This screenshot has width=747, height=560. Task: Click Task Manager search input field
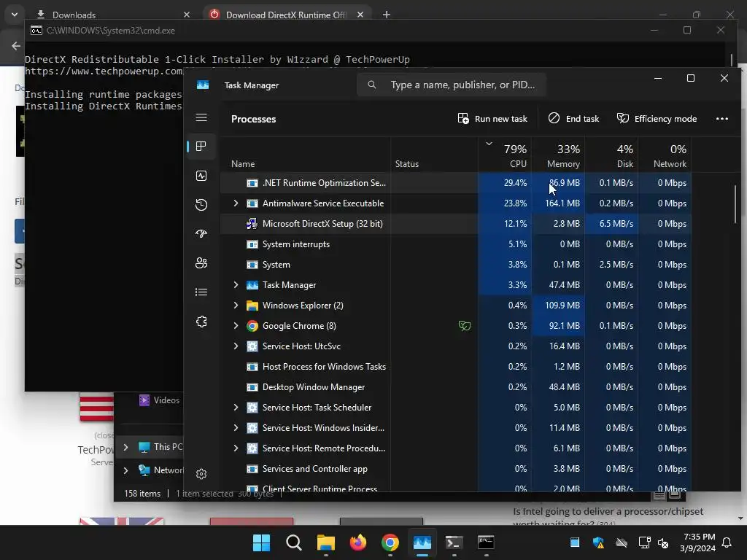(451, 85)
